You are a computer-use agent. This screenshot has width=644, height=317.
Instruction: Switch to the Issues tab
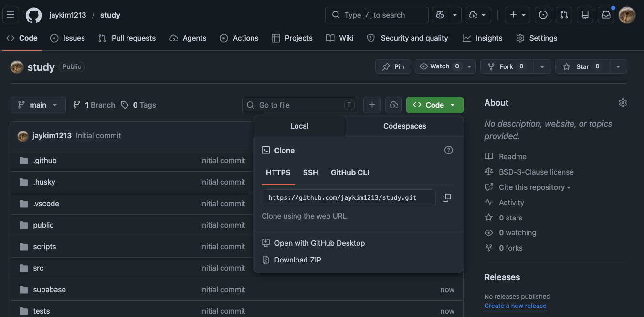(x=68, y=38)
